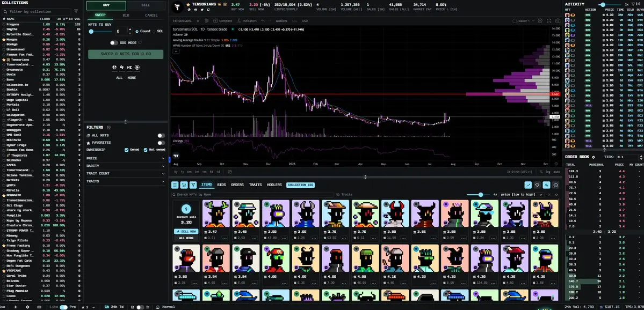Open the favorites star dropdown in bottom bar
644x310 pixels.
pyautogui.click(x=88, y=307)
